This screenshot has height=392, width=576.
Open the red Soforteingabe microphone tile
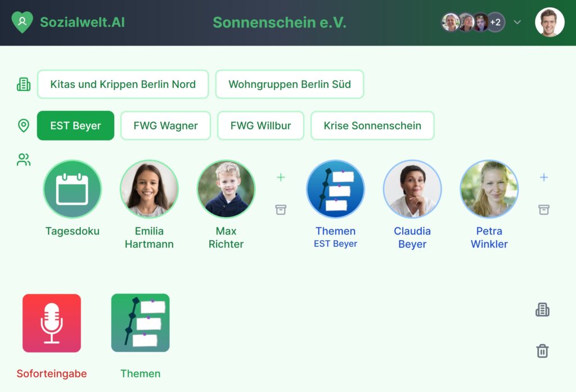pos(52,323)
